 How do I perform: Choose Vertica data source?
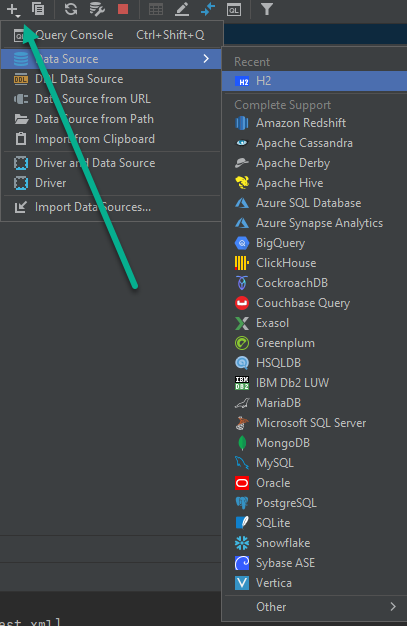point(314,583)
